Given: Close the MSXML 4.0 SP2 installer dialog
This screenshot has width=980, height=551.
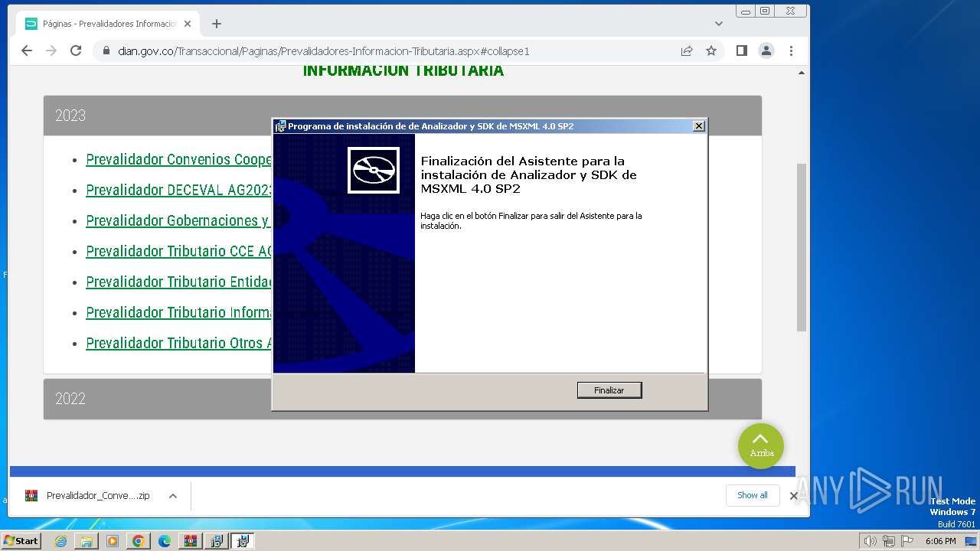Looking at the screenshot, I should pyautogui.click(x=698, y=126).
